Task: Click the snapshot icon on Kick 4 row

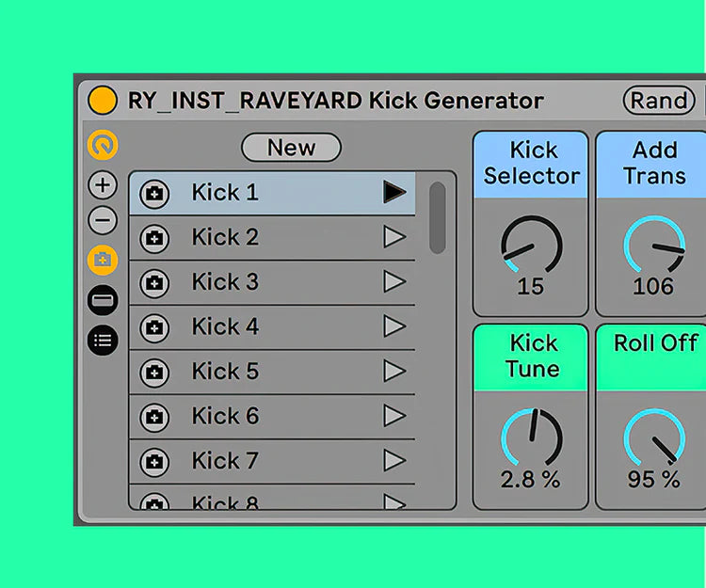Action: [x=154, y=328]
